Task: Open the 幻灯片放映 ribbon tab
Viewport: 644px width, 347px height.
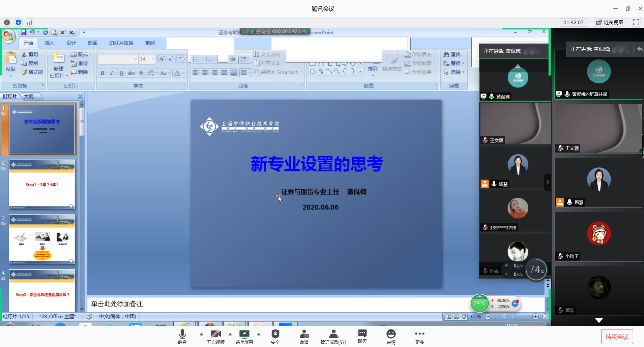Action: (x=121, y=43)
